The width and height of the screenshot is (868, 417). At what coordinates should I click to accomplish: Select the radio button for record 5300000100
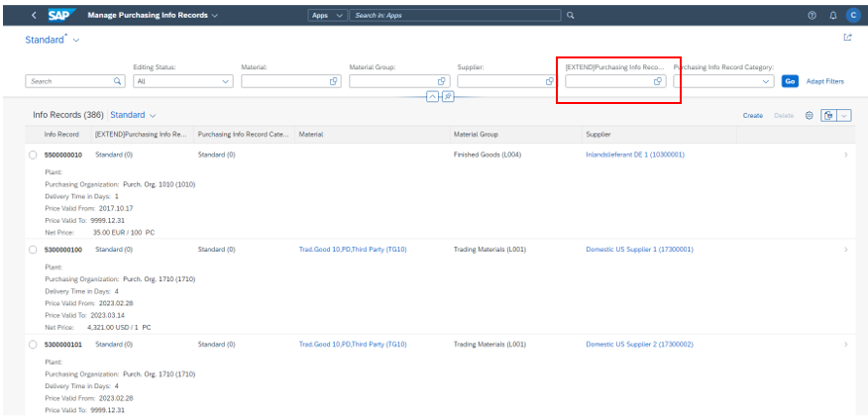click(33, 250)
